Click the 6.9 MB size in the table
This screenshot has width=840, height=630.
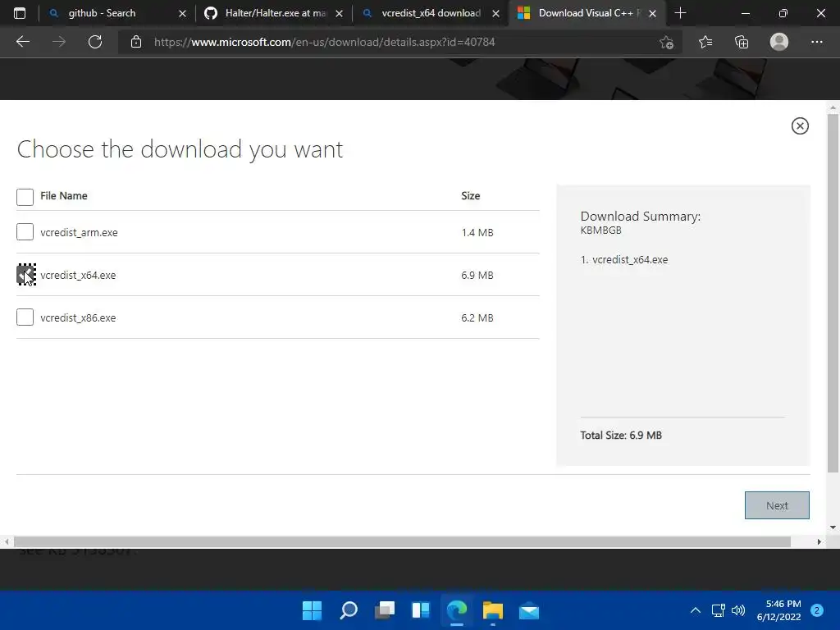click(x=477, y=276)
